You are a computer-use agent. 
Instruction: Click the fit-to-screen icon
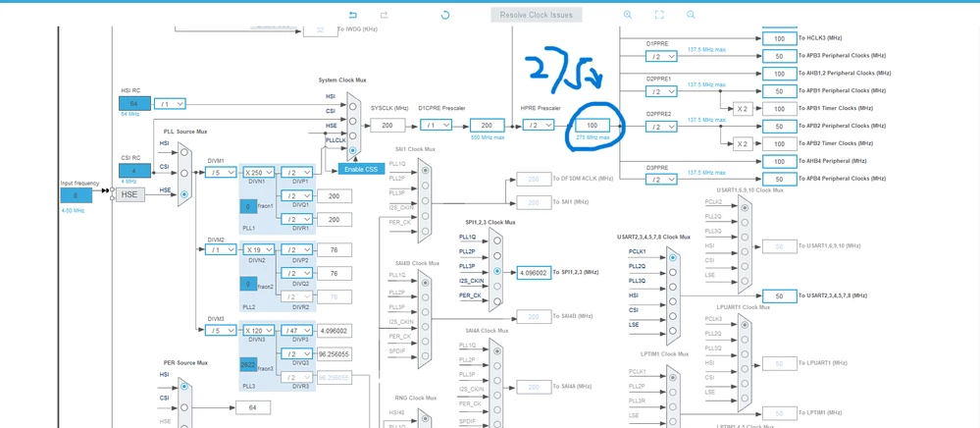(659, 15)
